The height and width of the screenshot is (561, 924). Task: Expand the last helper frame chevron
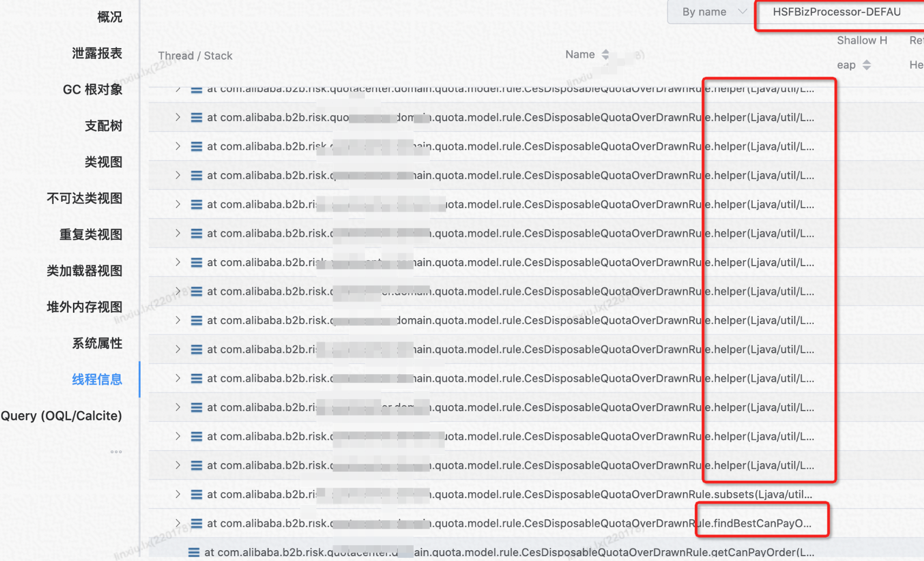point(178,465)
